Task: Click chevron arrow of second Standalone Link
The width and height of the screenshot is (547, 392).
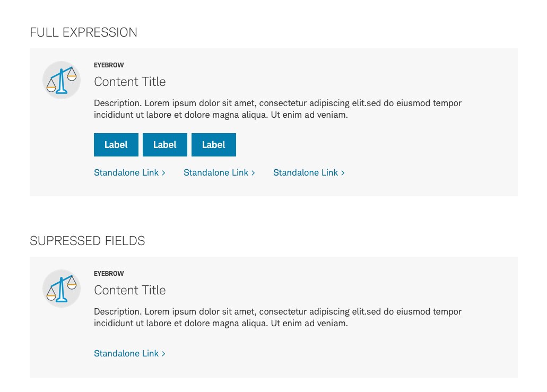Action: point(253,173)
